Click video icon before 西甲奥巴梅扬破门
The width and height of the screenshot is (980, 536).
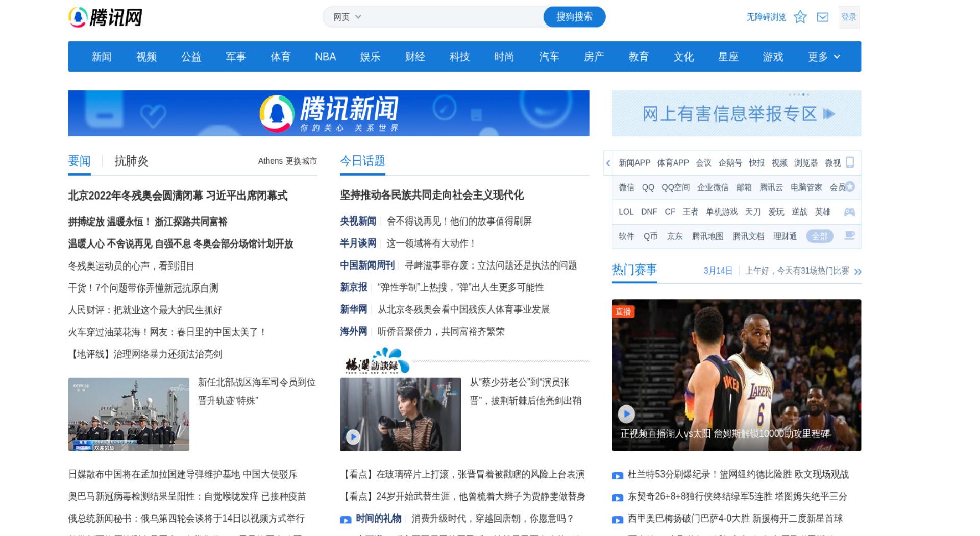point(618,520)
